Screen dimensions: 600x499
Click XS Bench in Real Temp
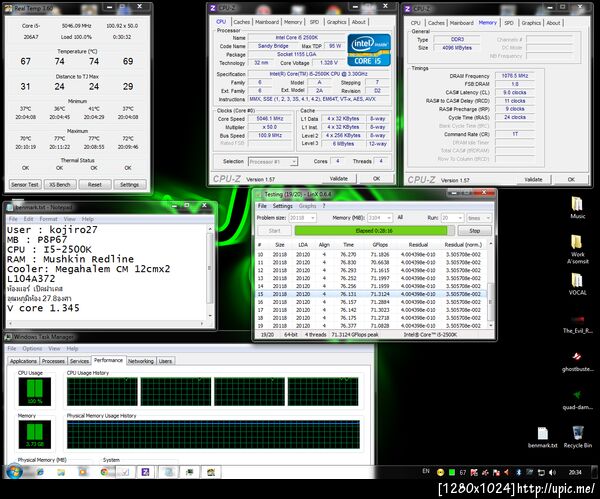(x=60, y=184)
